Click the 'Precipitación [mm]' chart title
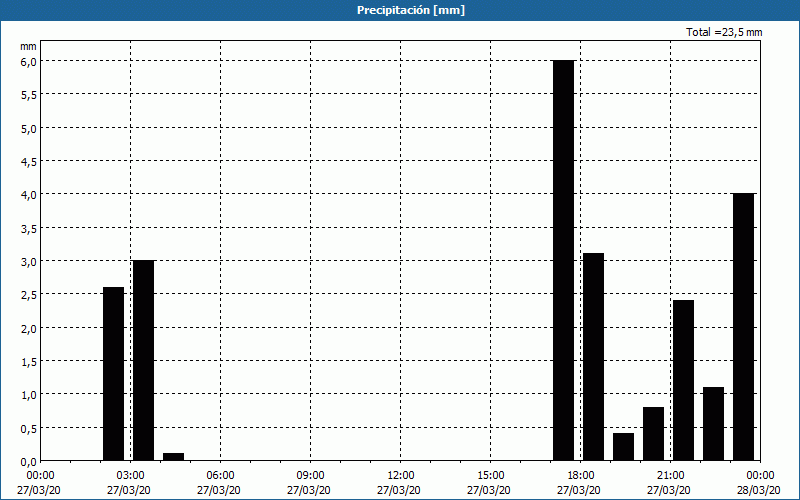800x500 pixels. click(x=411, y=10)
